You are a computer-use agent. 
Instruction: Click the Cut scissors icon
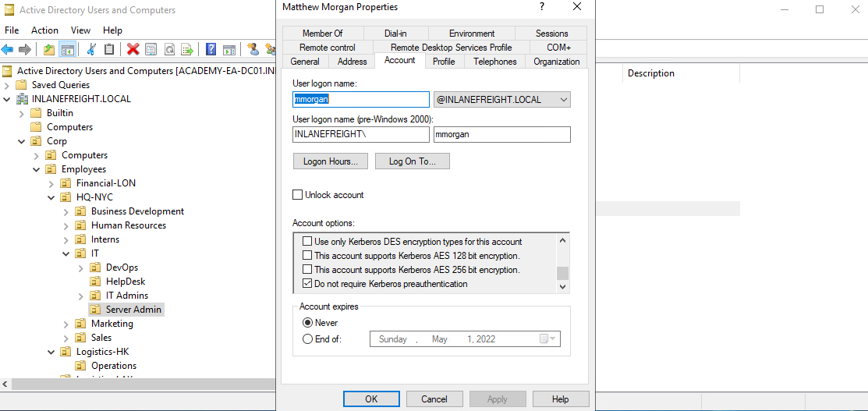click(91, 50)
